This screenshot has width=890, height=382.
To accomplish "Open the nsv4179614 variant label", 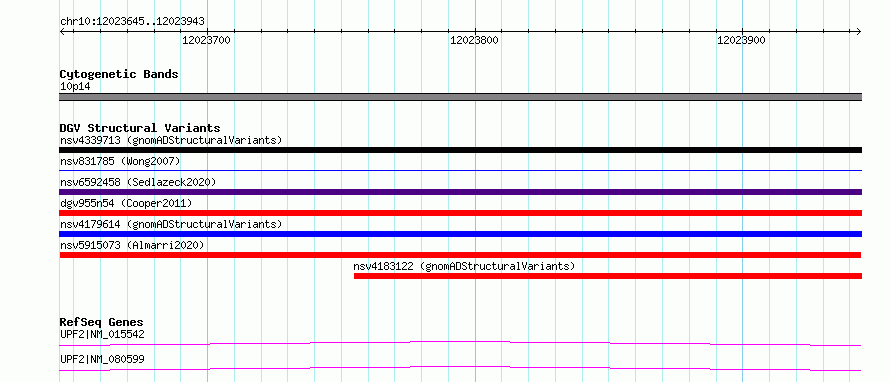I will click(171, 224).
